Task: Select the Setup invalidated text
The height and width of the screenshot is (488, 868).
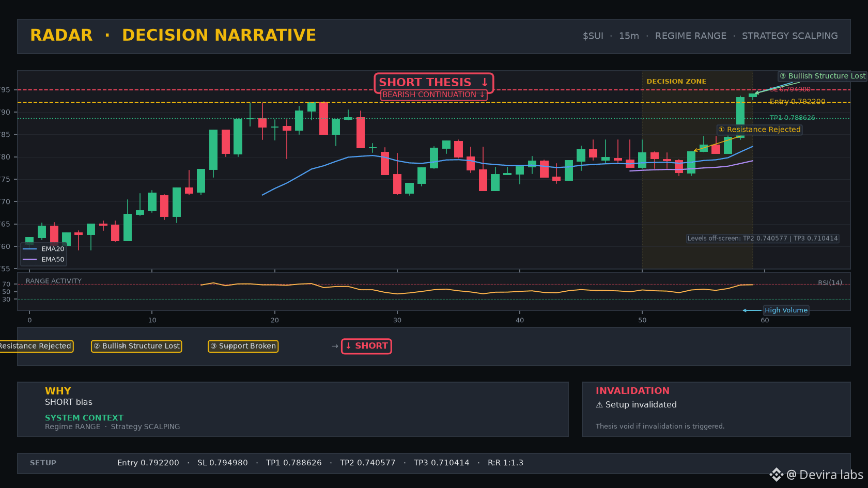Action: (641, 405)
